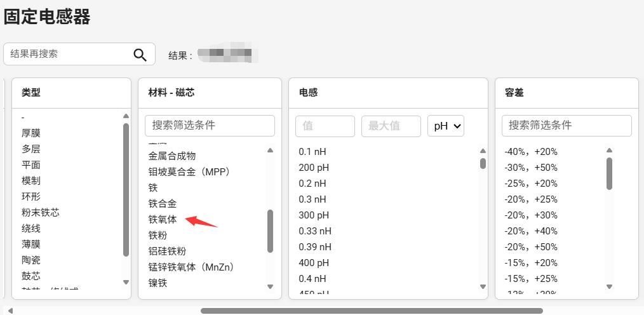
Task: Select 铁氧体 core material option
Action: point(163,220)
